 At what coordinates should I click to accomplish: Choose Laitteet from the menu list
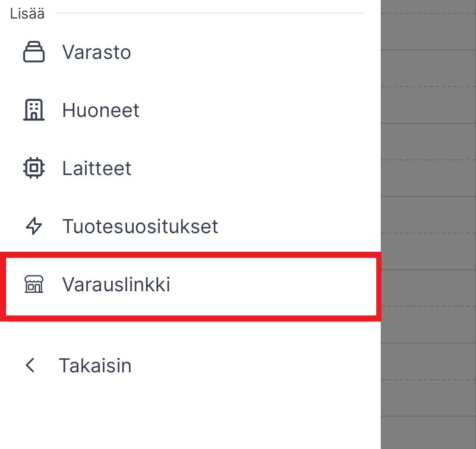click(96, 169)
